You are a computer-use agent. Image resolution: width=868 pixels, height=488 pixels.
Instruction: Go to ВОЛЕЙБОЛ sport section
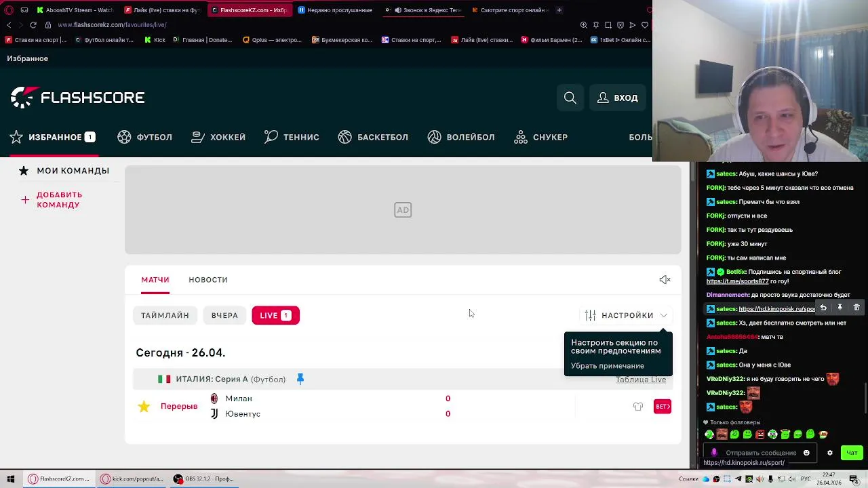[461, 137]
